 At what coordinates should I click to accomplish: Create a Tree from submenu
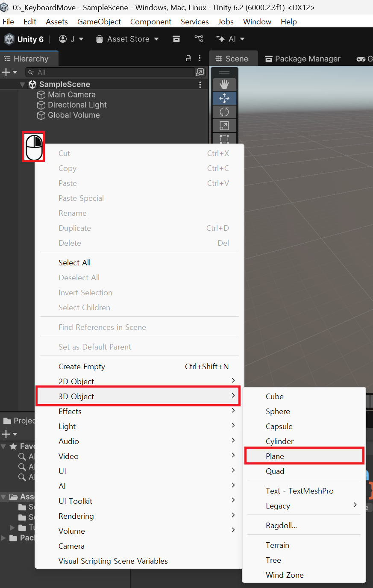click(304, 560)
